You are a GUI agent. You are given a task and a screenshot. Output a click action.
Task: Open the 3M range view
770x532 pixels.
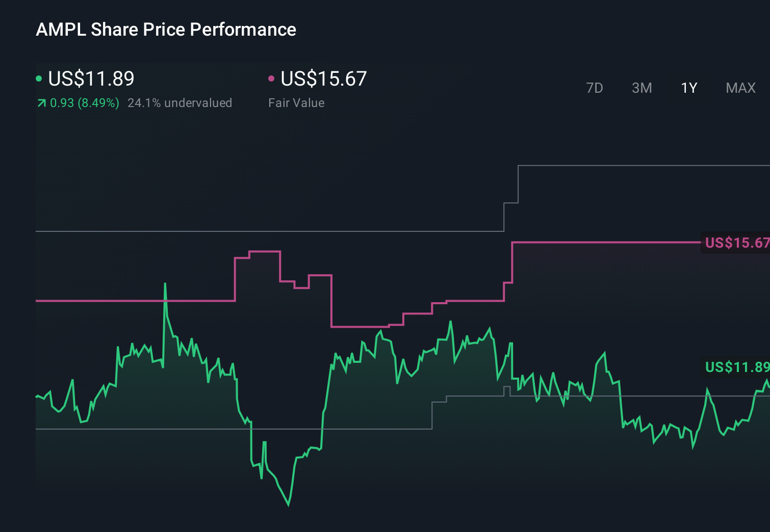click(642, 88)
